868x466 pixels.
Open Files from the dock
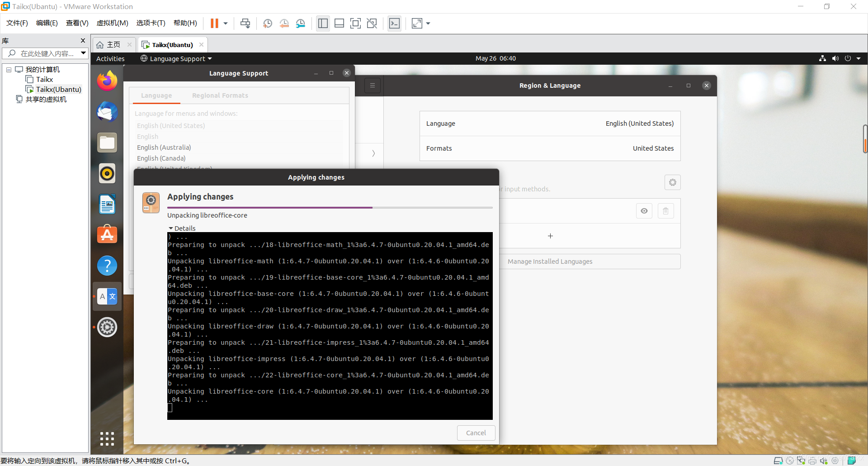pos(107,143)
